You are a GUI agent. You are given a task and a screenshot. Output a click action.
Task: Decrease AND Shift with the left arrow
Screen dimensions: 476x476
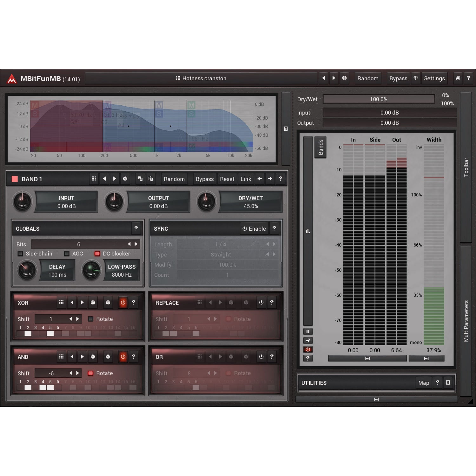(70, 373)
